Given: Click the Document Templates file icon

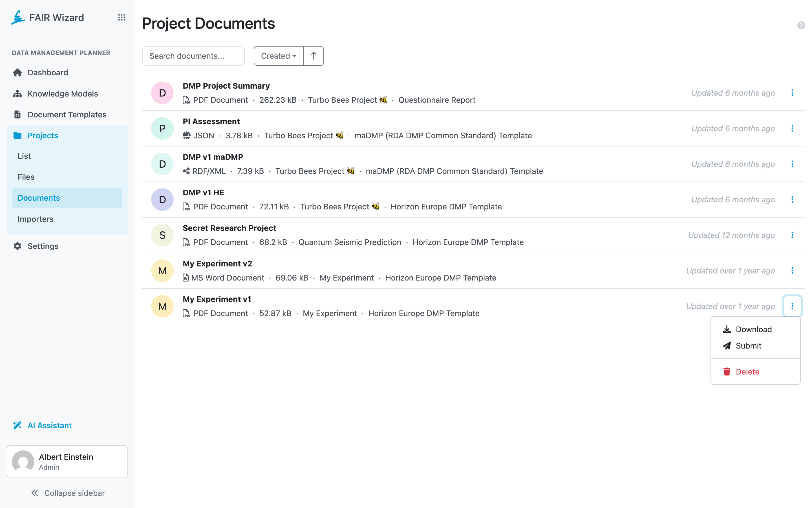Looking at the screenshot, I should tap(17, 115).
